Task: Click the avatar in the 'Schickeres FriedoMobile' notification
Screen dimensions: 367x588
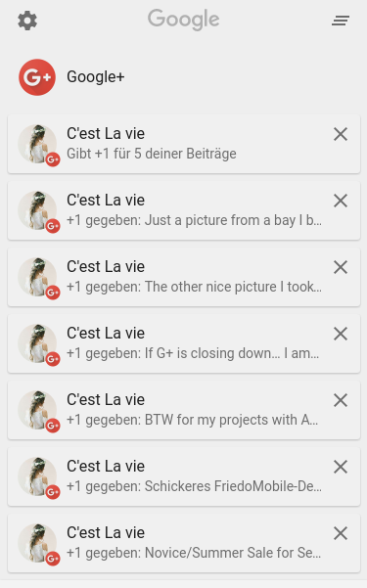Action: point(37,476)
